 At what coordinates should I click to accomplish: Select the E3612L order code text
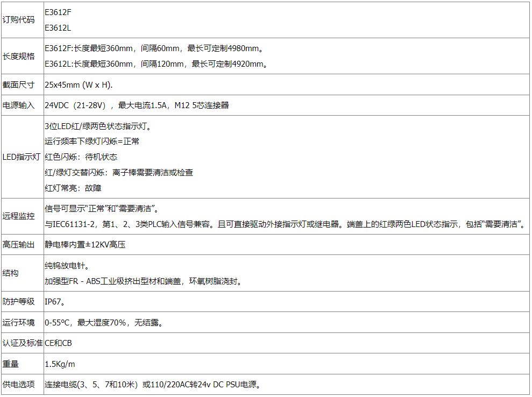tap(58, 28)
